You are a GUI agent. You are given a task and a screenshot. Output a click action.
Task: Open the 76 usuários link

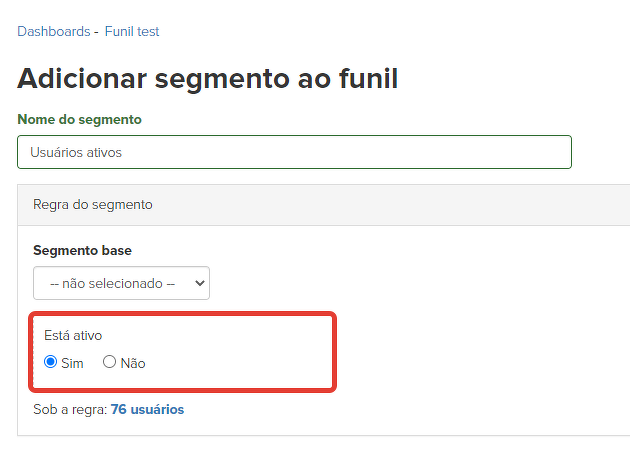pos(147,409)
